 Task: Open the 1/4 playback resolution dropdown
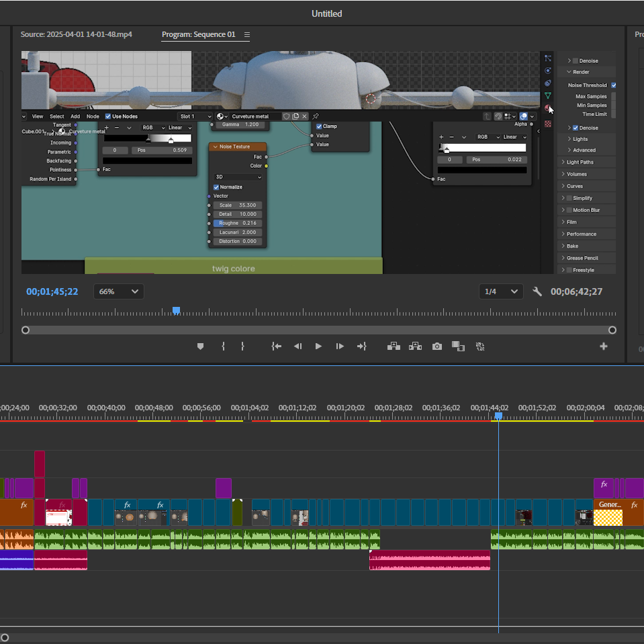tap(501, 291)
